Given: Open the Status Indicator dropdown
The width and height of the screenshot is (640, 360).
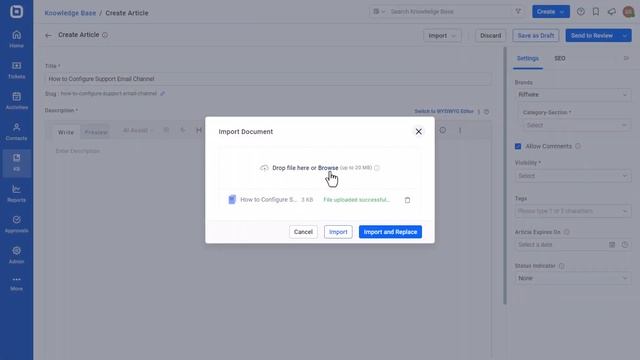Looking at the screenshot, I should pos(573,278).
